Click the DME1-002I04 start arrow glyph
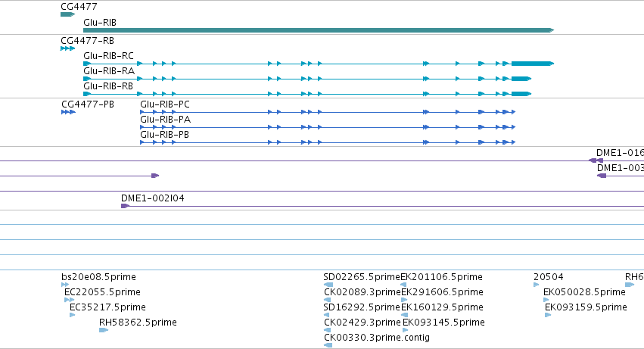 (x=126, y=206)
